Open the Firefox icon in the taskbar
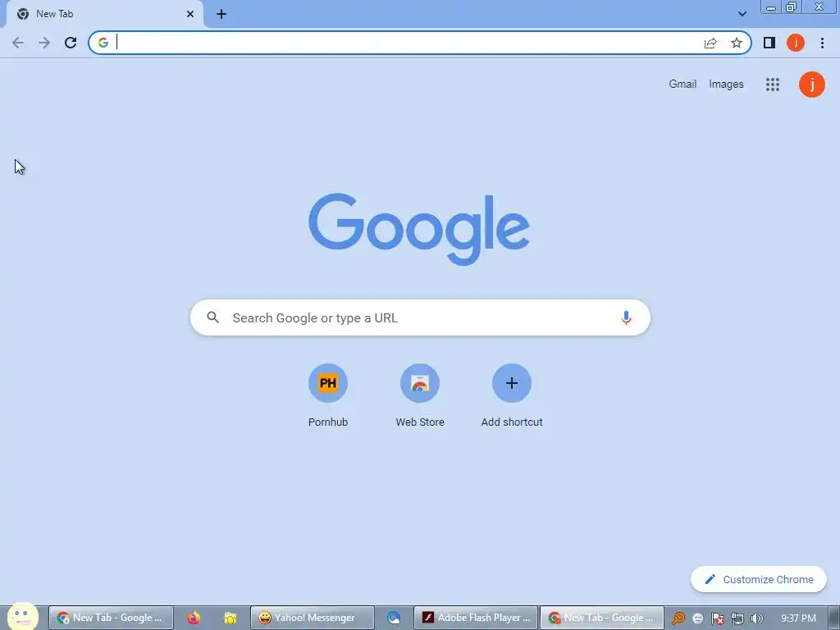 [194, 618]
